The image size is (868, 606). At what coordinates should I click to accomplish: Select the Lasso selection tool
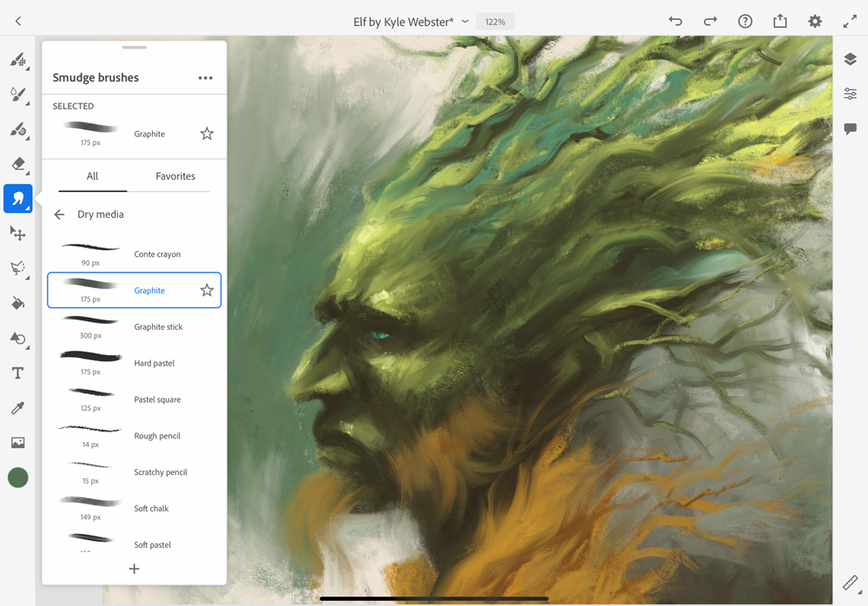coord(17,268)
